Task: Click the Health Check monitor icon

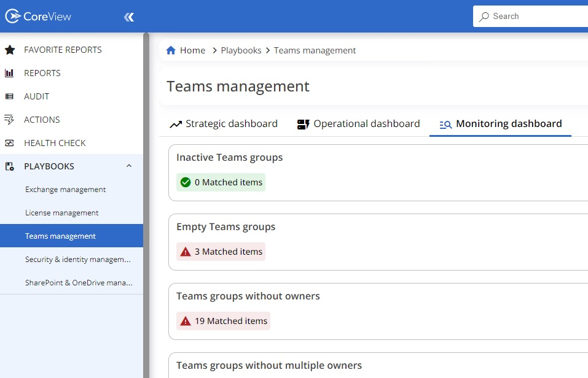Action: click(9, 143)
